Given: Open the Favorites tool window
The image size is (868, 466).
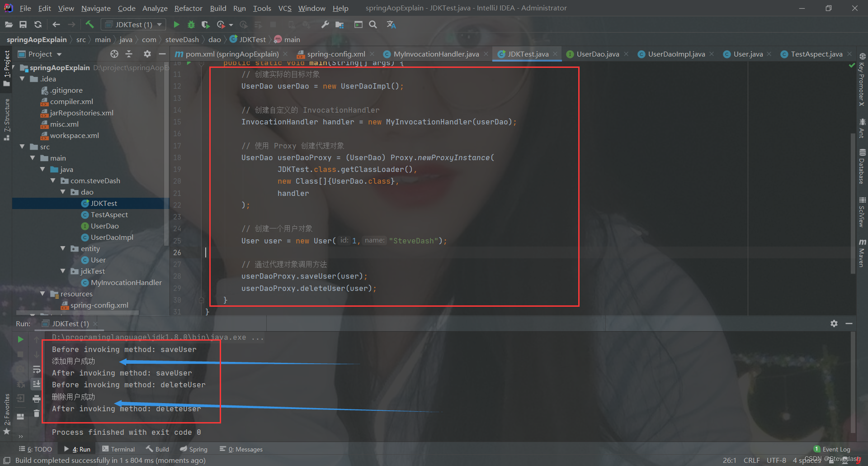Looking at the screenshot, I should [x=6, y=414].
